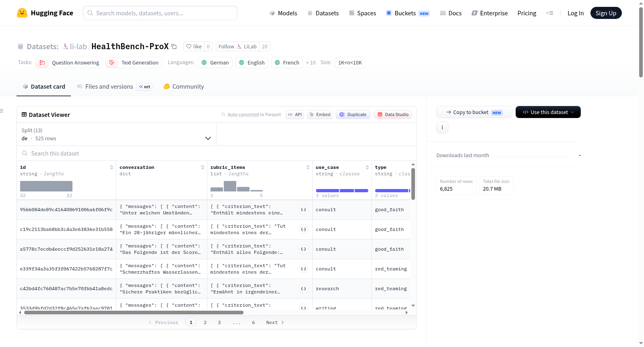Sort by the id column
This screenshot has width=644, height=347.
pyautogui.click(x=111, y=167)
